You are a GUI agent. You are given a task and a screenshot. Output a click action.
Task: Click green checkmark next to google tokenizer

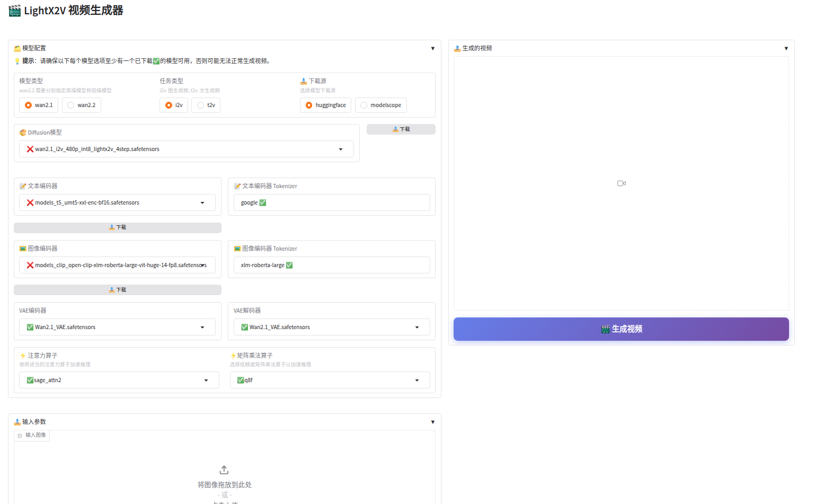263,203
